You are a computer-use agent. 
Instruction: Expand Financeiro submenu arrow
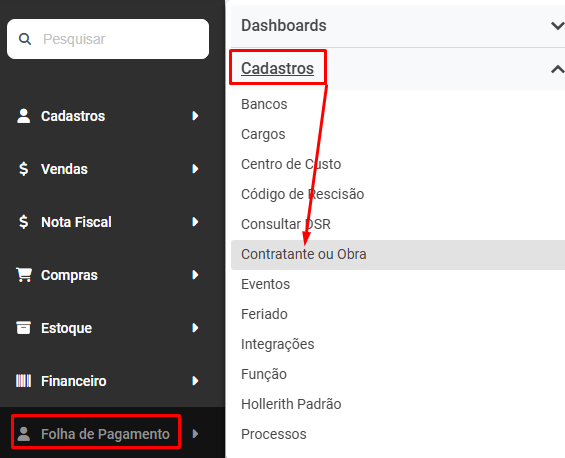(x=195, y=381)
